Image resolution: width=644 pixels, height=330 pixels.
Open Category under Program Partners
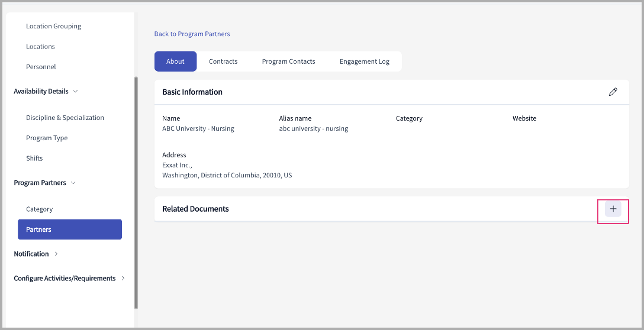pos(39,209)
